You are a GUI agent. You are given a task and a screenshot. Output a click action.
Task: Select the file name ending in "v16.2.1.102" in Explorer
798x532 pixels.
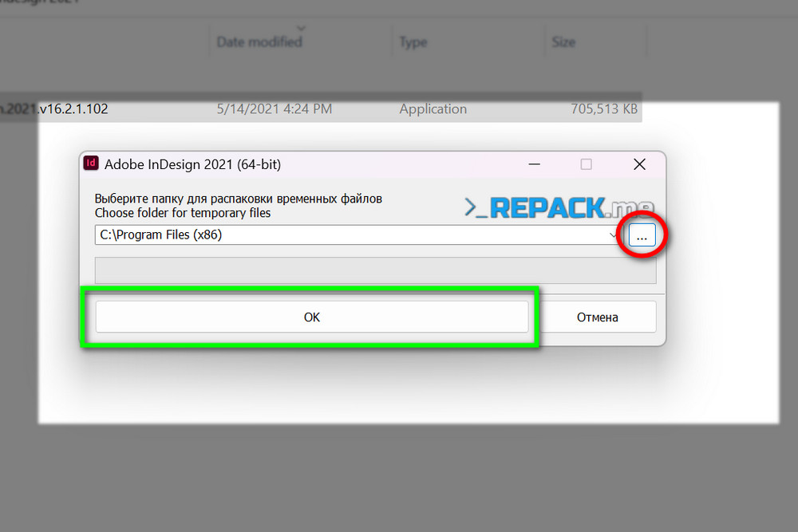[x=54, y=108]
